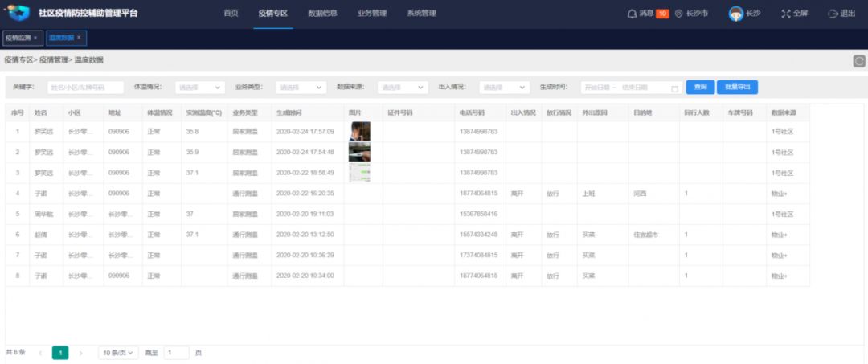Click phone number 15574334248
The width and height of the screenshot is (868, 364).
point(478,235)
